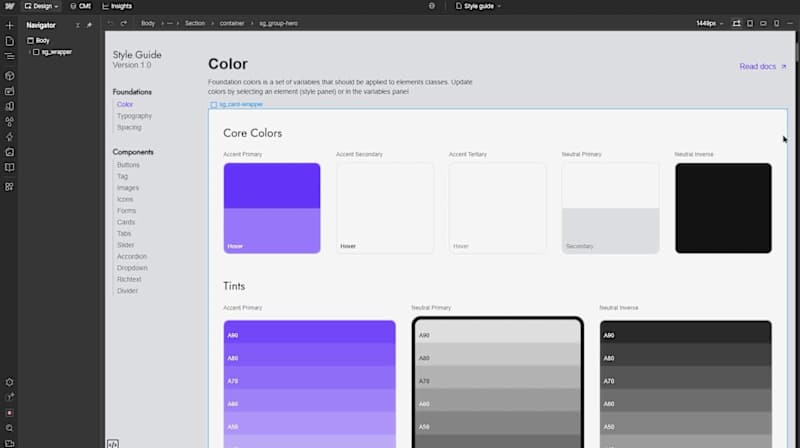
Task: Open the search magnifier icon
Action: click(x=9, y=428)
